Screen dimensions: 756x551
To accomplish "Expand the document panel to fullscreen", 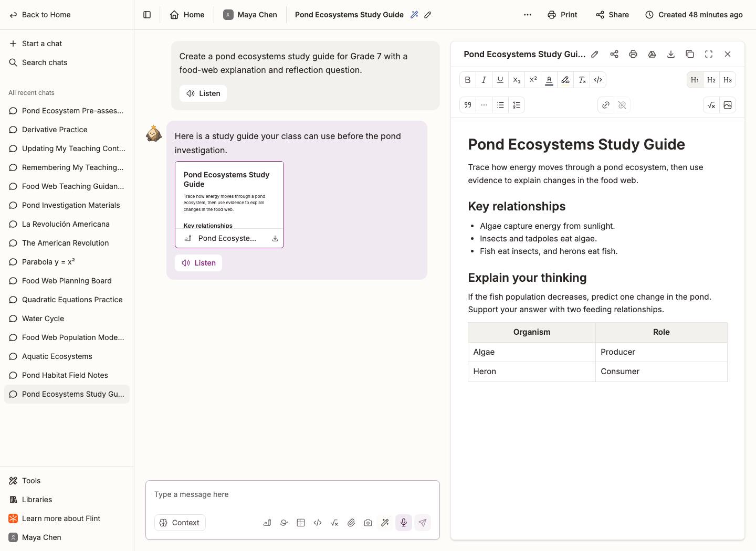I will [709, 54].
